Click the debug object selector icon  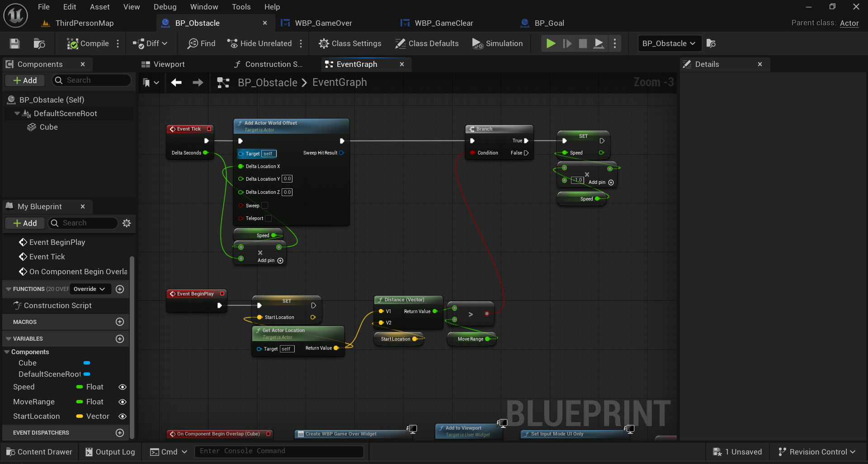(x=711, y=43)
